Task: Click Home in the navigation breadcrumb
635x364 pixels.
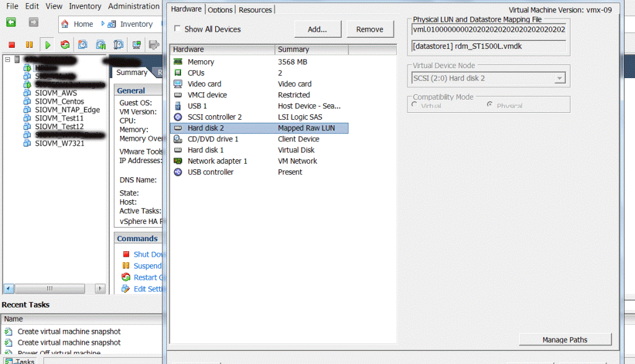Action: coord(84,24)
